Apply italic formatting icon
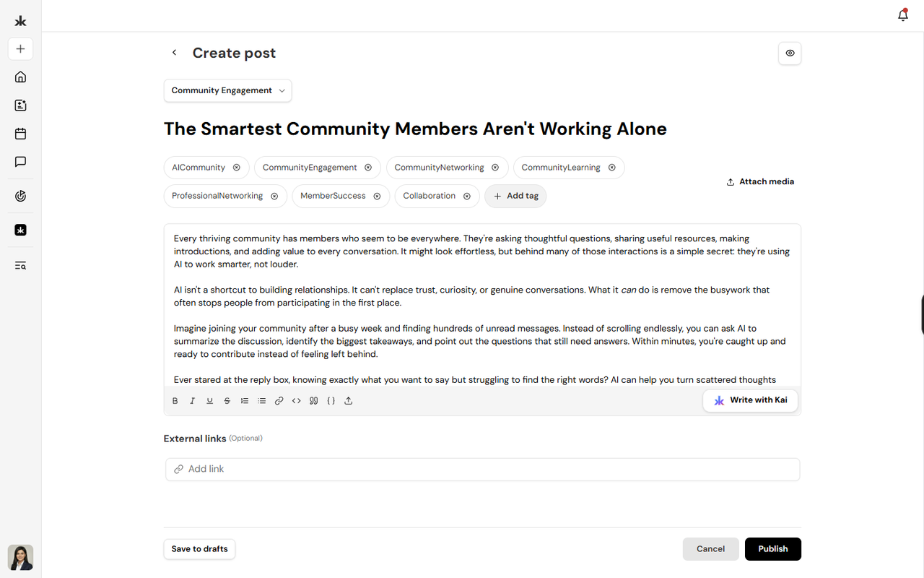 point(192,401)
